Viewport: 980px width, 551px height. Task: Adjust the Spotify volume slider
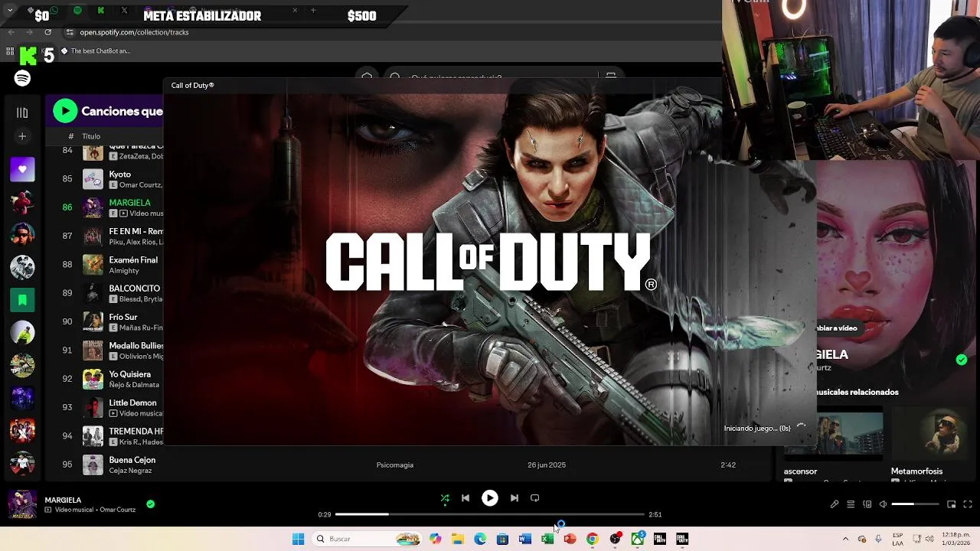[915, 504]
